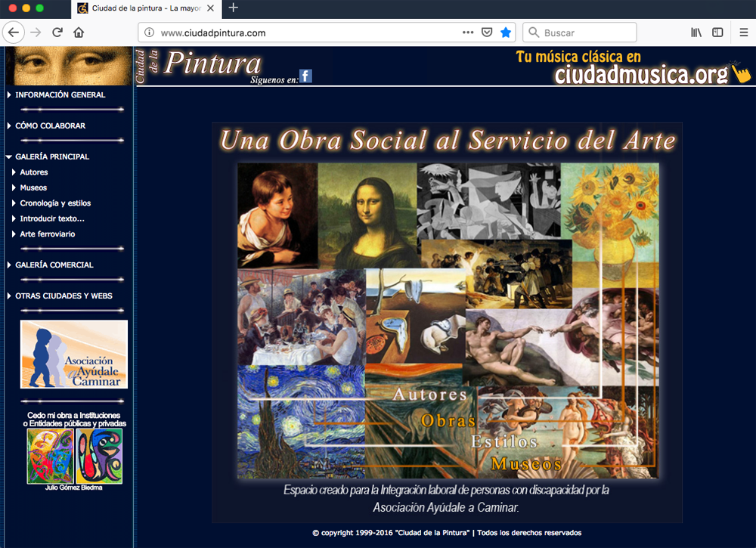Viewport: 756px width, 548px height.
Task: Show the sidebars panel icon
Action: [717, 33]
